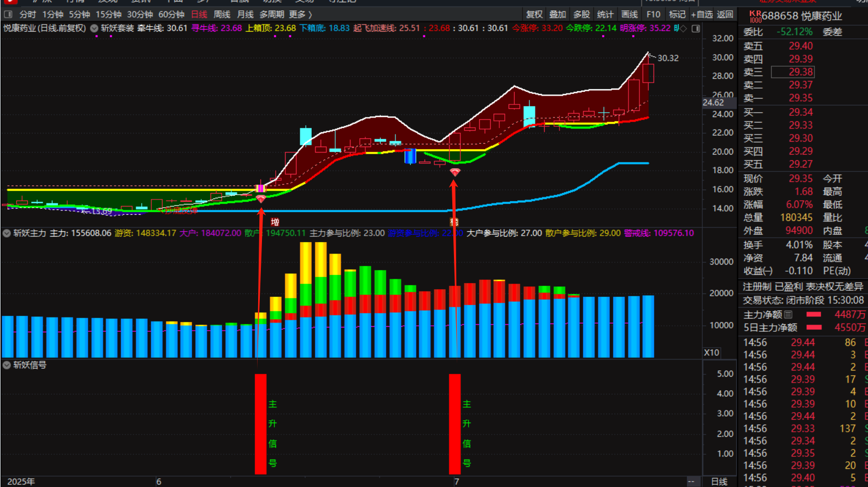The width and height of the screenshot is (868, 487).
Task: Click the red diamond signal marker near July
Action: point(455,172)
